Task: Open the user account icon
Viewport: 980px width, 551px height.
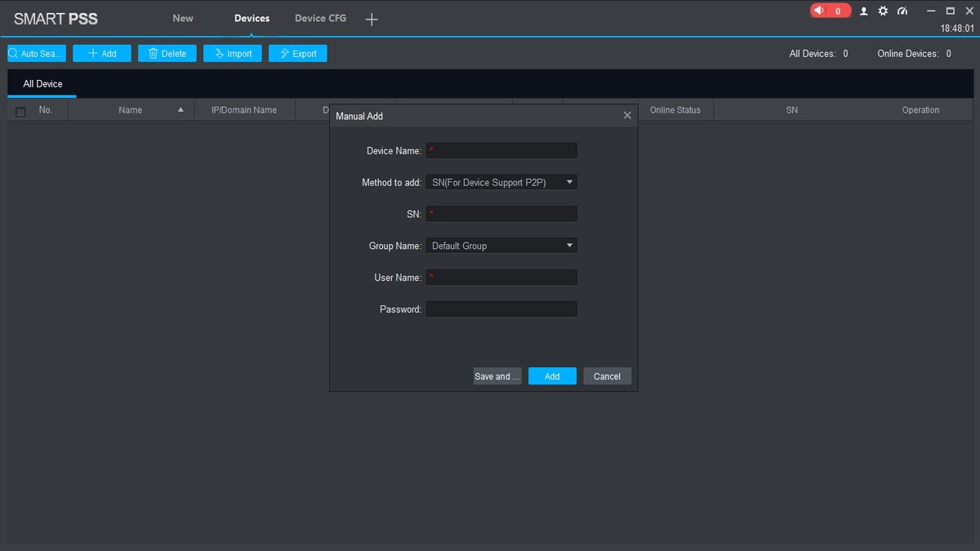Action: pos(863,11)
